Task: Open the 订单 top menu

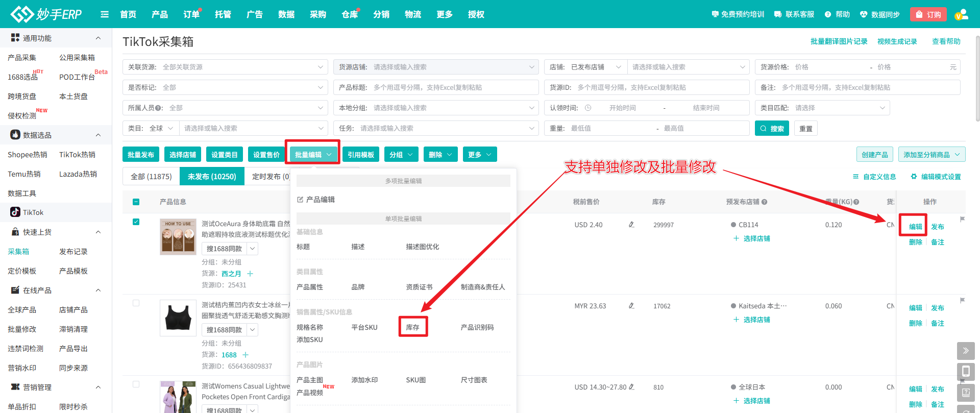Action: [191, 14]
